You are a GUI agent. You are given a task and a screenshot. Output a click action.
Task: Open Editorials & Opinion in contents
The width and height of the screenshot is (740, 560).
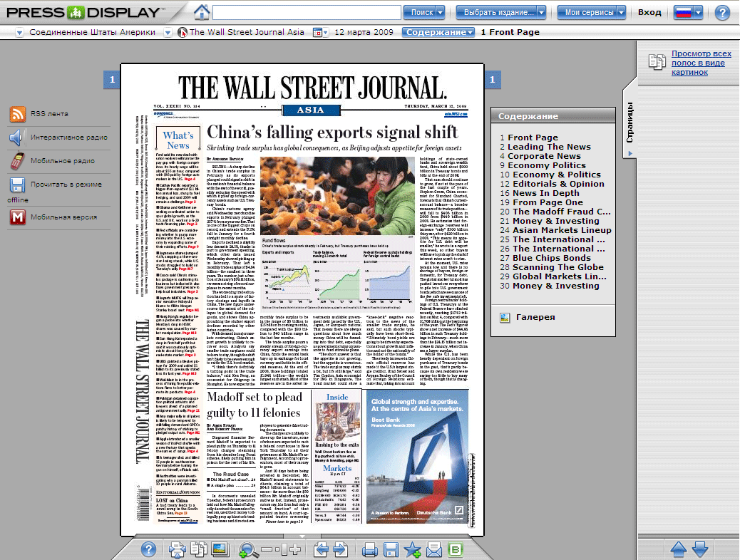click(x=557, y=183)
